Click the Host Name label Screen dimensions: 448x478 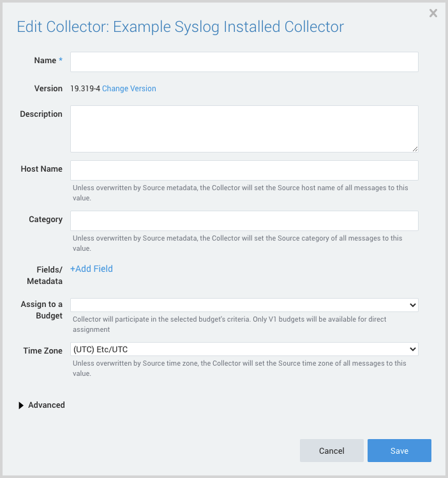[x=41, y=169]
